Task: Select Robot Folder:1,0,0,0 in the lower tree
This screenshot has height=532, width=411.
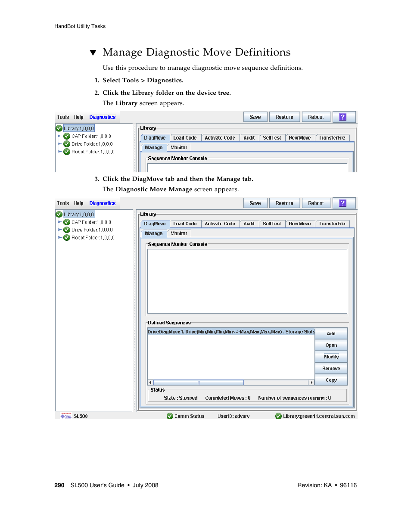Action: pyautogui.click(x=93, y=238)
